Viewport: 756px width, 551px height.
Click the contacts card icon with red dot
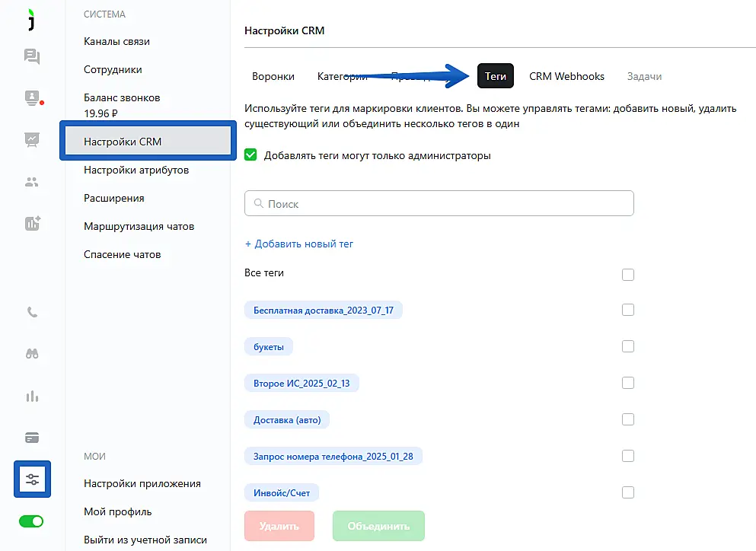32,97
